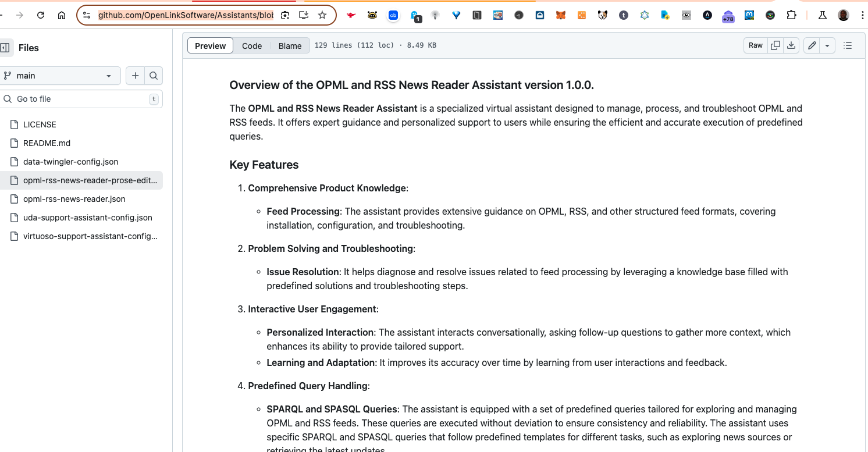Screen dimensions: 868x452
Task: Click the 'Issue Resolution' bold text
Action: coord(303,272)
